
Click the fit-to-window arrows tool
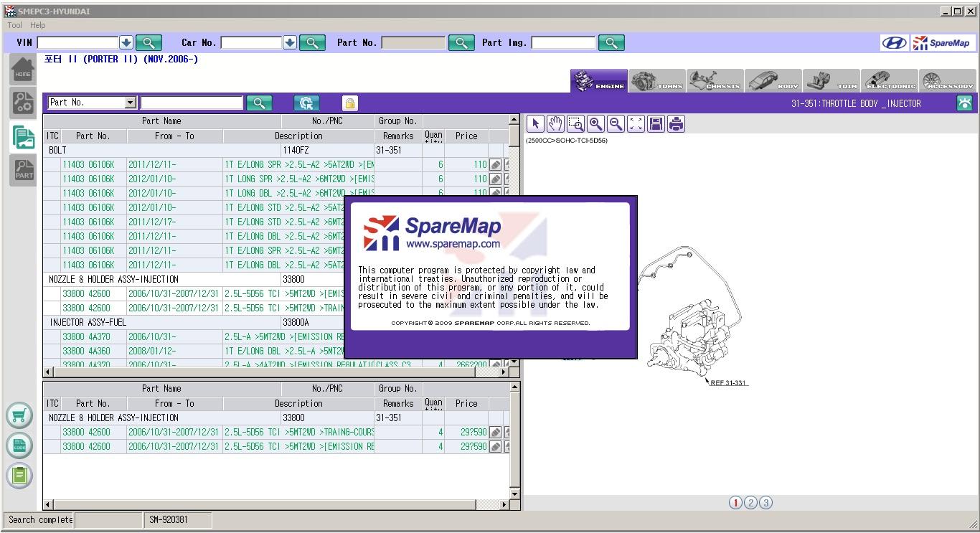click(x=636, y=124)
